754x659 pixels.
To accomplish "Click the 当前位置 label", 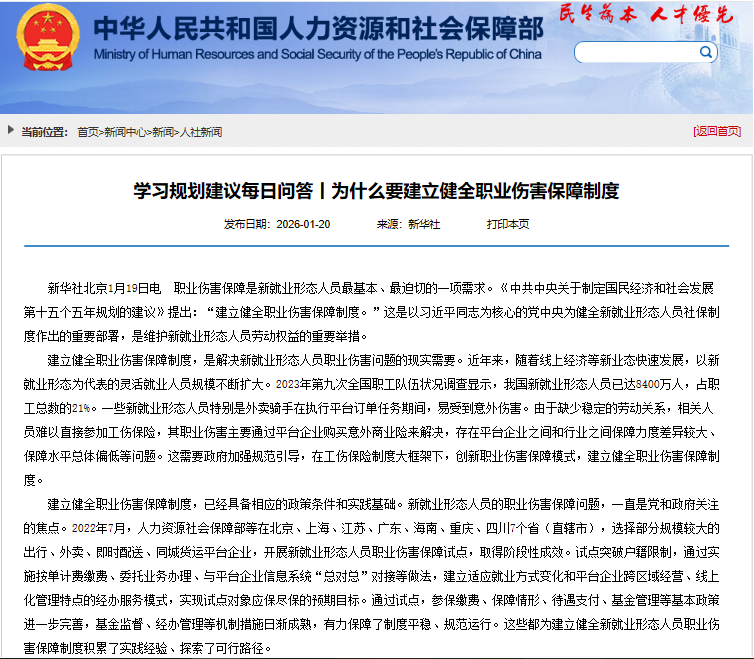I will click(44, 132).
